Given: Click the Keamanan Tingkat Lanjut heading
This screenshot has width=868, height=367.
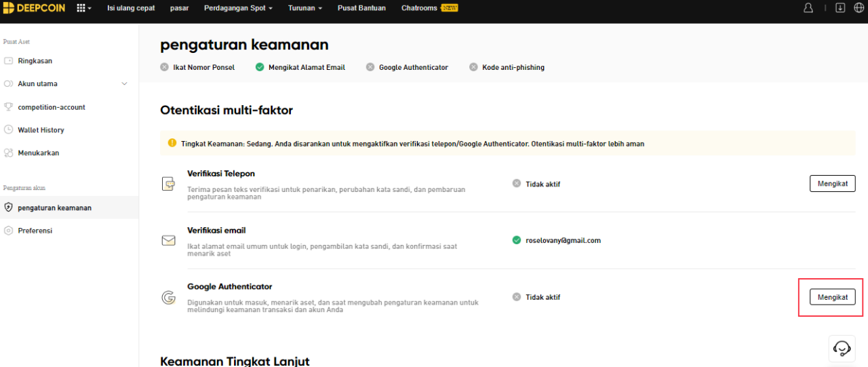Looking at the screenshot, I should (x=235, y=361).
